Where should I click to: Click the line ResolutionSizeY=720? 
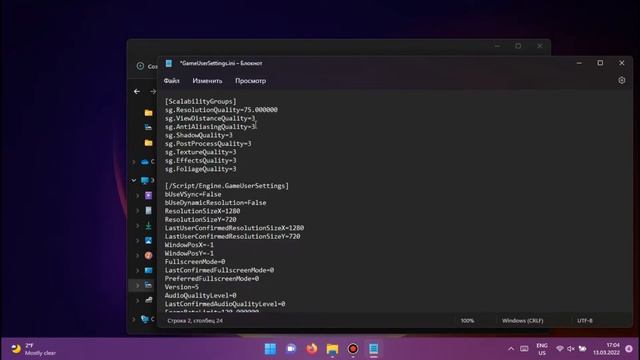pyautogui.click(x=200, y=220)
